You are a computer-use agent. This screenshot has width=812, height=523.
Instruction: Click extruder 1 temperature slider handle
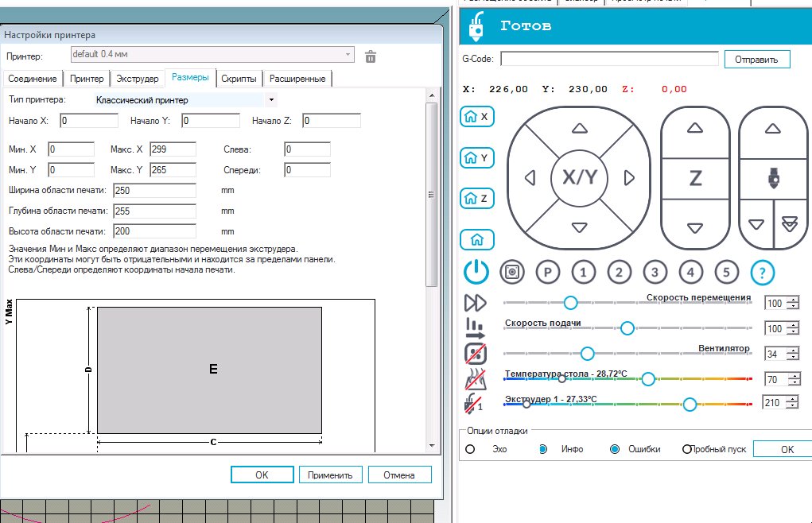690,404
